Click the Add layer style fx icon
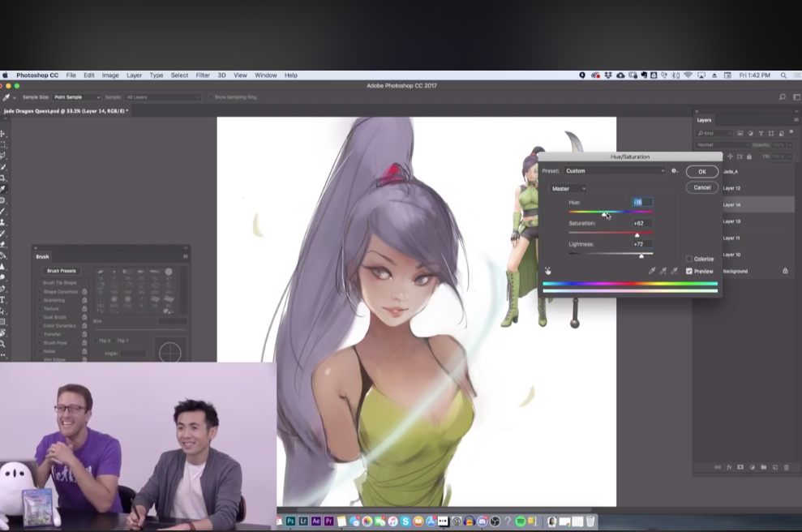 (x=729, y=467)
